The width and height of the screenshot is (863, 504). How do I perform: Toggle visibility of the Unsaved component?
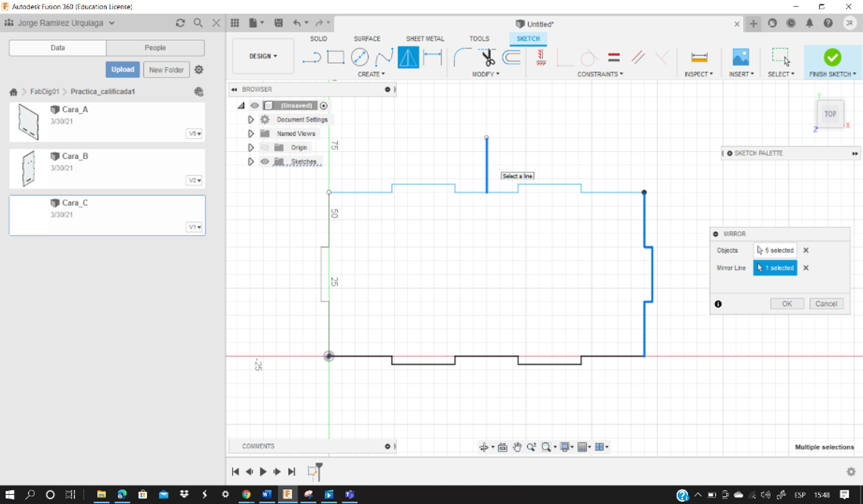click(255, 106)
